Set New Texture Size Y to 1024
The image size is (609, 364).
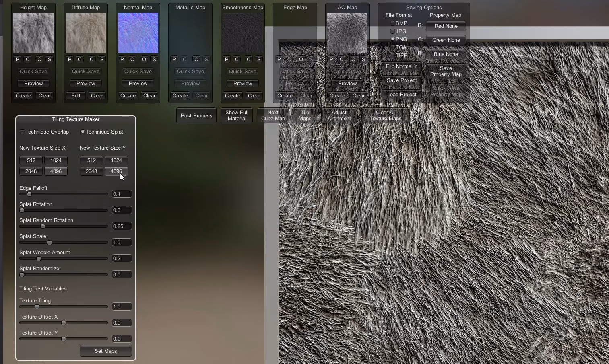pyautogui.click(x=116, y=160)
